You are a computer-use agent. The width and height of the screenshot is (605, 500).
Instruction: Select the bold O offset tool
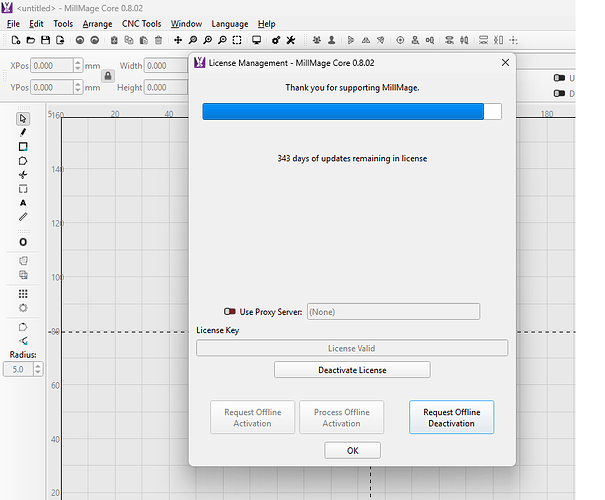23,242
